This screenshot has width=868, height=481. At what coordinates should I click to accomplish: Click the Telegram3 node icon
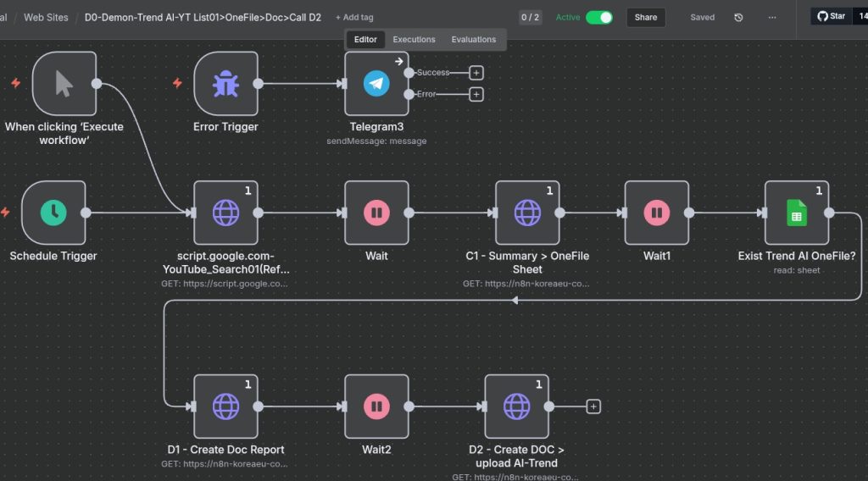[376, 83]
